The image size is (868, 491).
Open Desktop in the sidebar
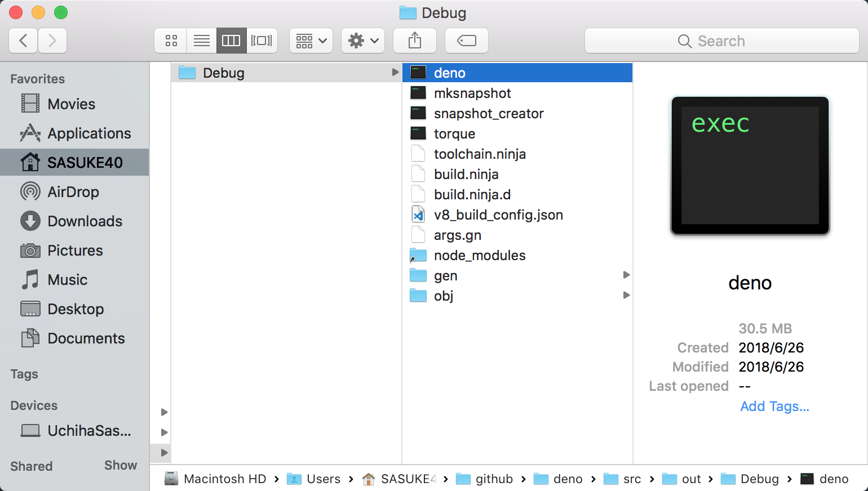point(74,309)
